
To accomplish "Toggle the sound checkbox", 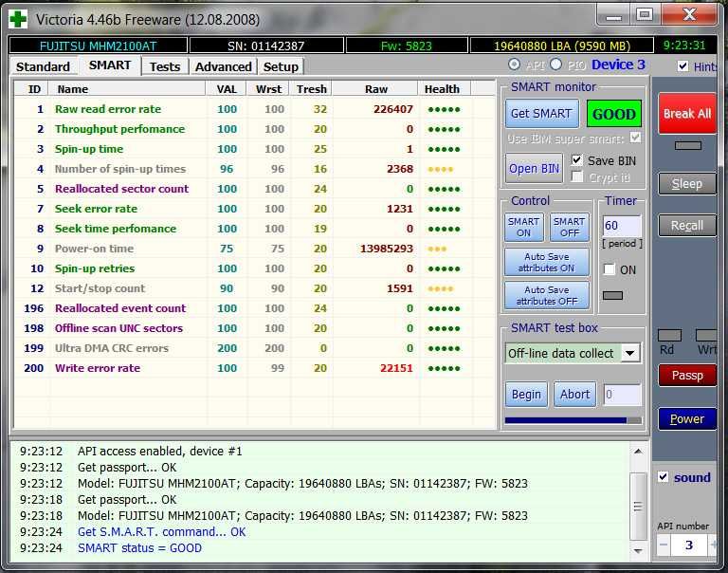I will point(664,477).
